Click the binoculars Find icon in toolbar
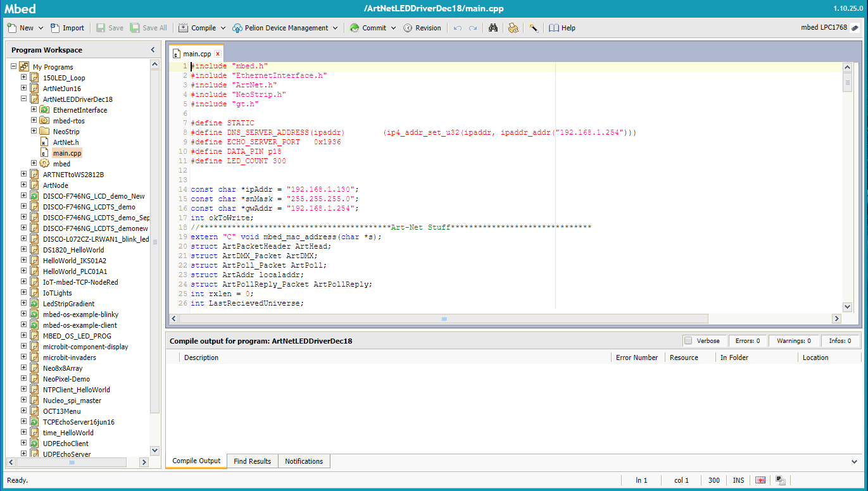Image resolution: width=868 pixels, height=491 pixels. click(x=493, y=28)
